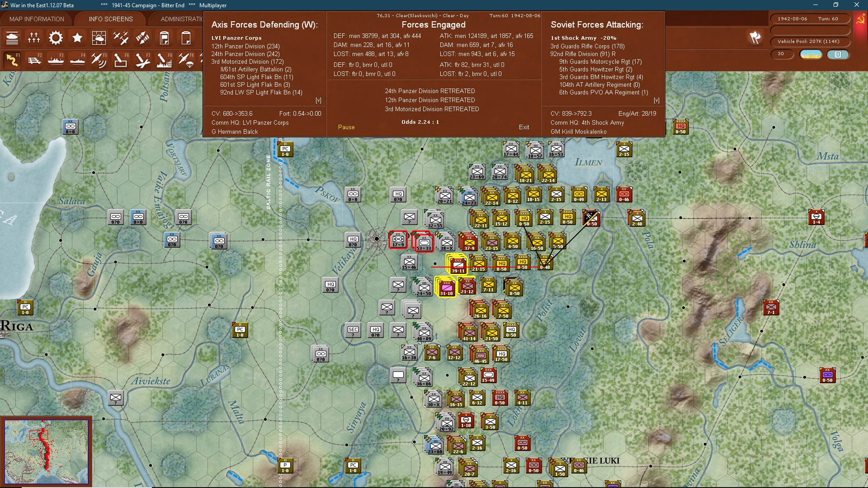Click GM Kirill Moskalenko leader name
The image size is (868, 488).
pyautogui.click(x=578, y=131)
